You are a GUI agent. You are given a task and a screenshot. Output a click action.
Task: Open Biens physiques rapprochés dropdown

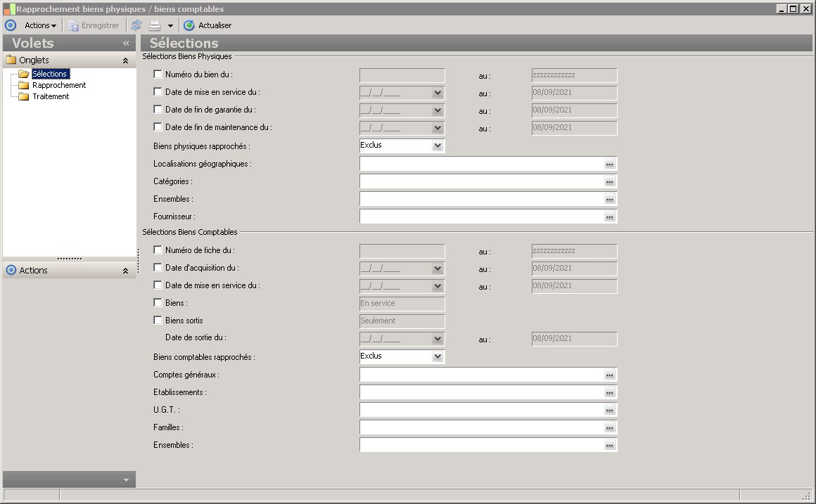point(438,146)
